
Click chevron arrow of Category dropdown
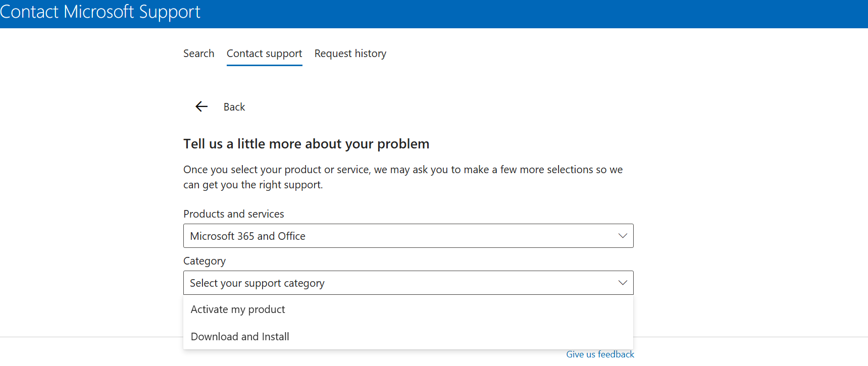point(623,283)
